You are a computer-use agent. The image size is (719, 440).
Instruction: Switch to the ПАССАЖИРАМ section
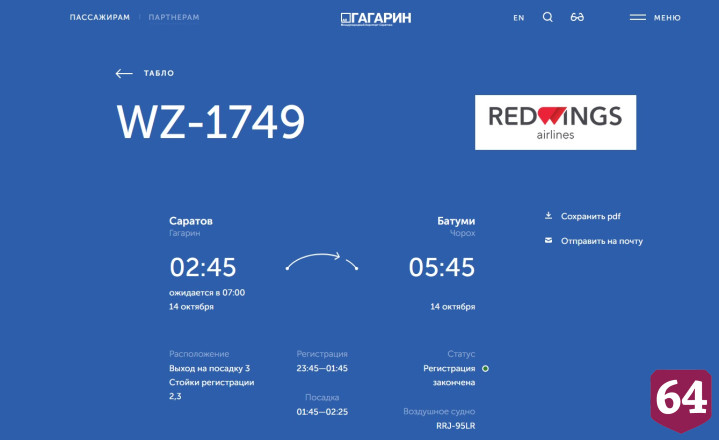(100, 17)
